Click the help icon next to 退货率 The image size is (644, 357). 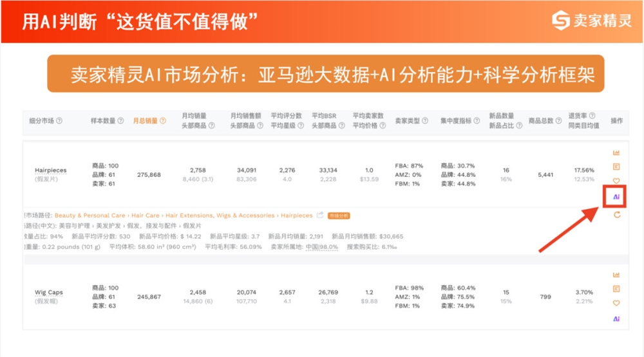coord(592,116)
